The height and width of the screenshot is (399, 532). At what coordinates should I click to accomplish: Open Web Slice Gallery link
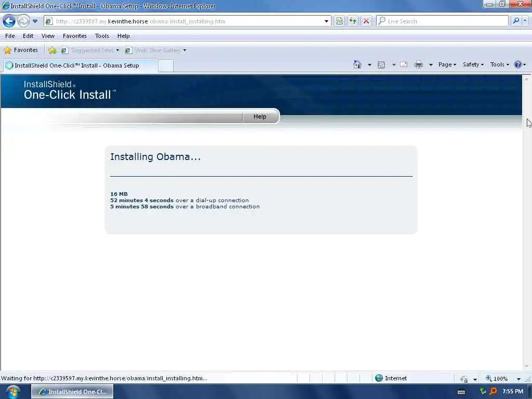pos(153,50)
